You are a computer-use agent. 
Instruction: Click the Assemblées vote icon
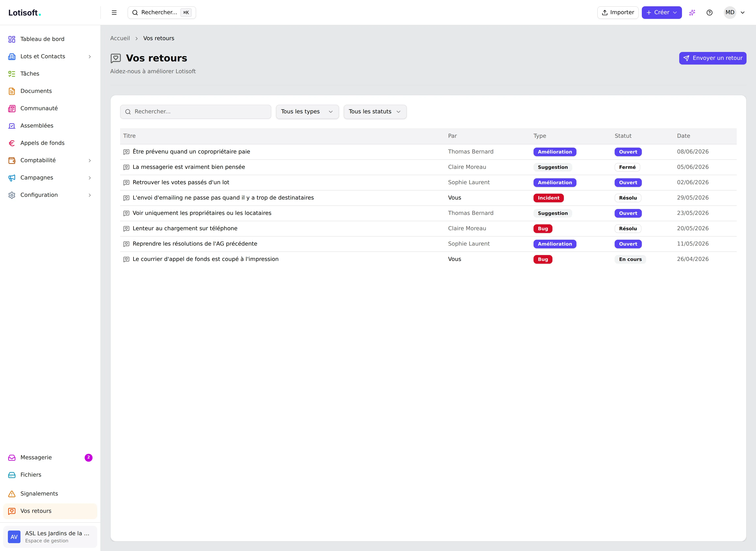click(12, 126)
